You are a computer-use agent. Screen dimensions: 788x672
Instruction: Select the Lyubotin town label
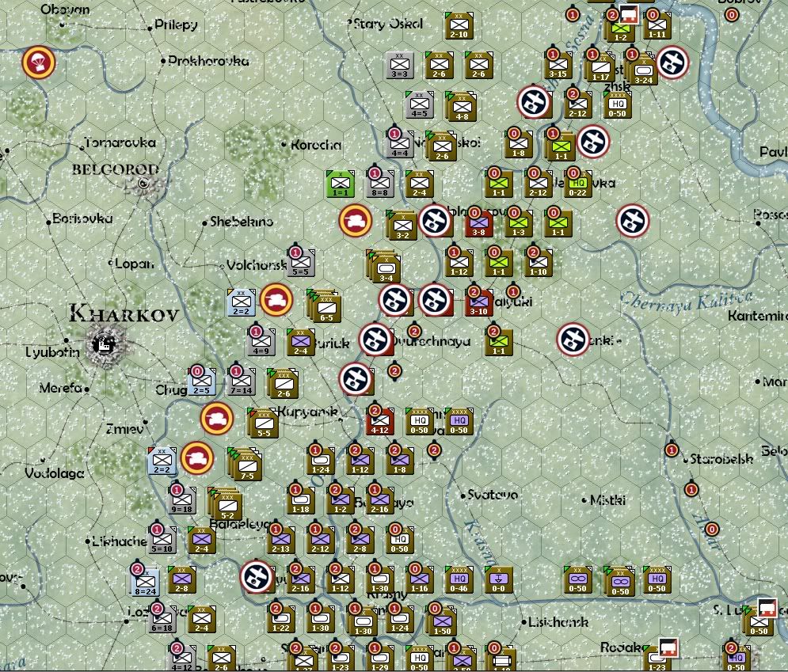[x=52, y=352]
